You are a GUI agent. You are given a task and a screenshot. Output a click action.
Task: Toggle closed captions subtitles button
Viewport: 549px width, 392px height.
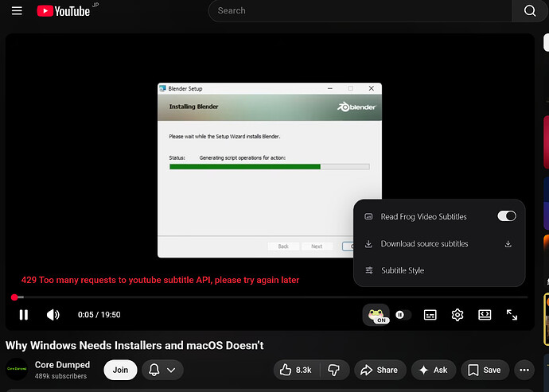(430, 315)
